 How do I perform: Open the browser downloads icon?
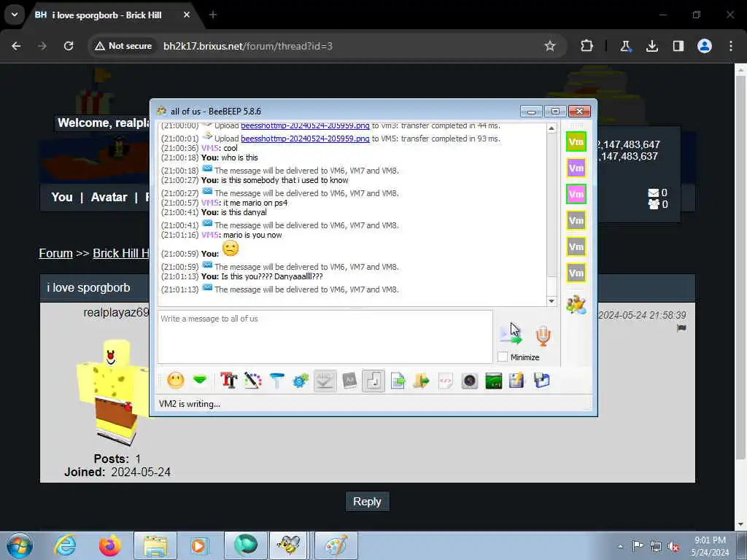click(x=651, y=46)
